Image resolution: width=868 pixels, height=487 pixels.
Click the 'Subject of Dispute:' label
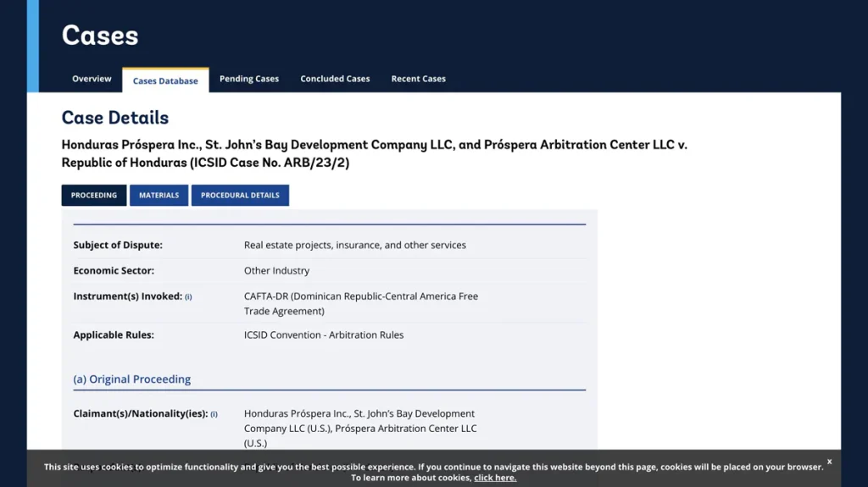pos(118,245)
